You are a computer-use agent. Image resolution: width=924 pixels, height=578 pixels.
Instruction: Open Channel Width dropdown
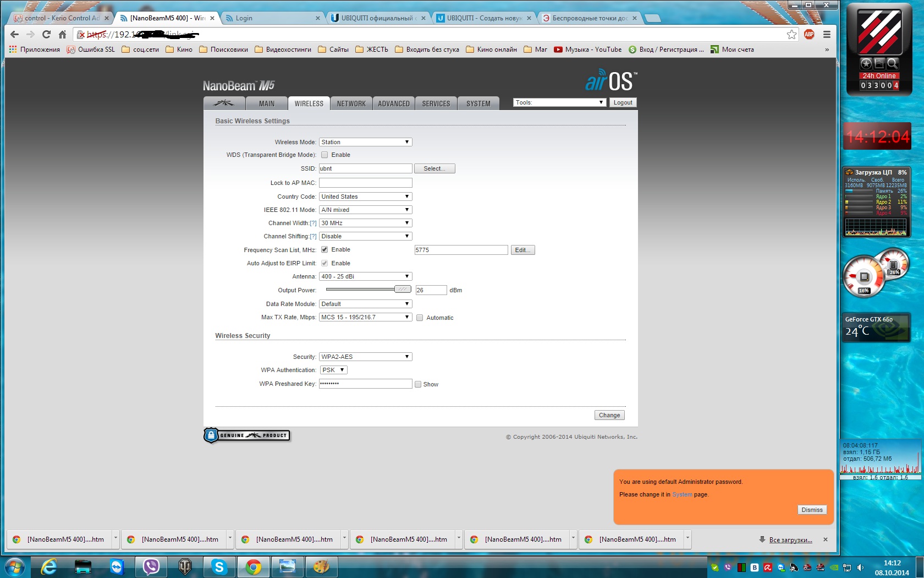pyautogui.click(x=365, y=223)
